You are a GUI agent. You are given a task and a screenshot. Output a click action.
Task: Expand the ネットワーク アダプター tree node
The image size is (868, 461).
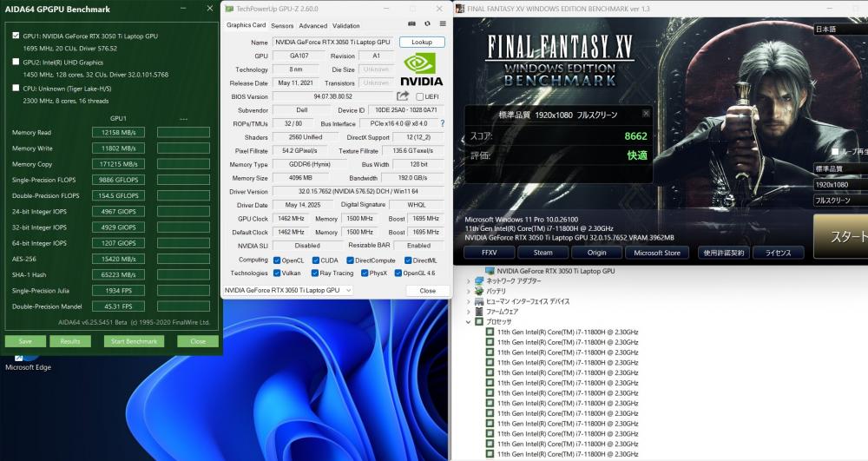pyautogui.click(x=469, y=281)
